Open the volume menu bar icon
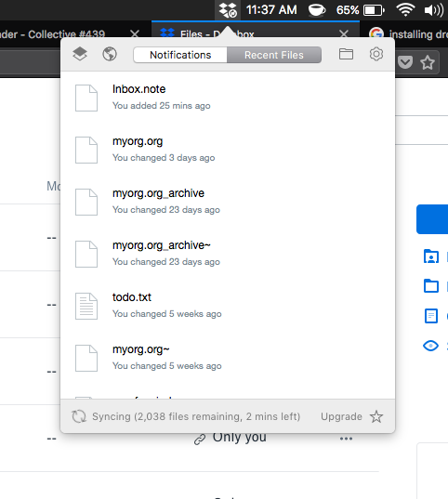448x499 pixels. [434, 10]
